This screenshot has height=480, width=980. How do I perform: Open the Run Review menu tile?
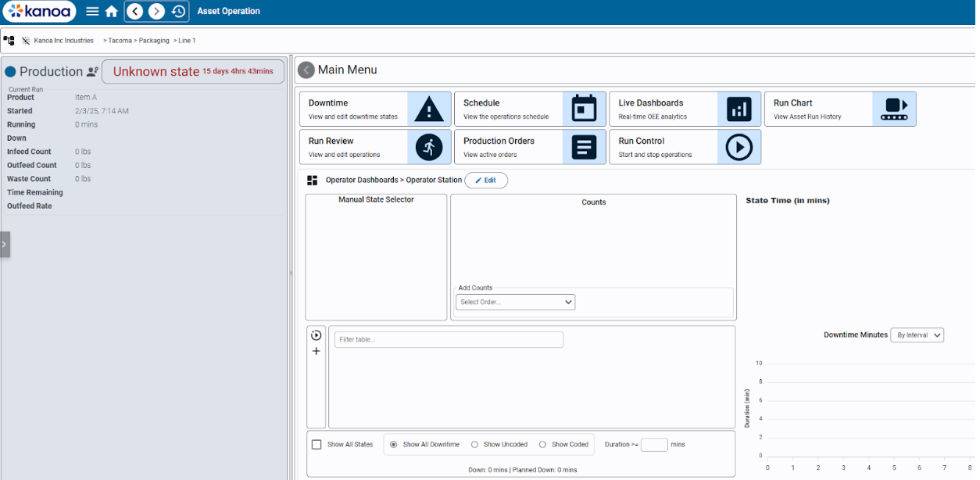click(375, 147)
